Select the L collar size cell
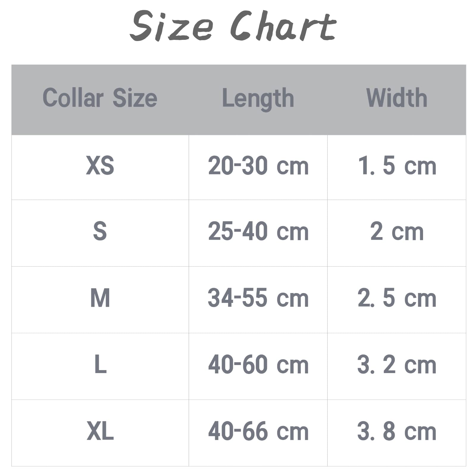The image size is (476, 476). (x=100, y=365)
